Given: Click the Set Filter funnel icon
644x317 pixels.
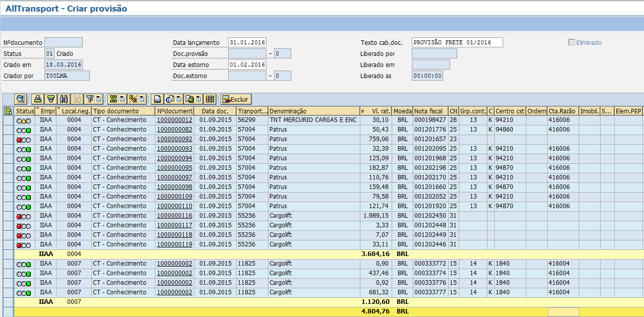Looking at the screenshot, I should pos(89,99).
